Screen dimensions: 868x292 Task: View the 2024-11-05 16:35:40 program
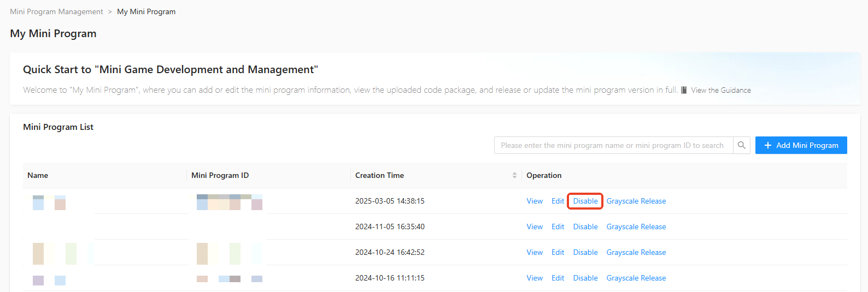point(535,227)
